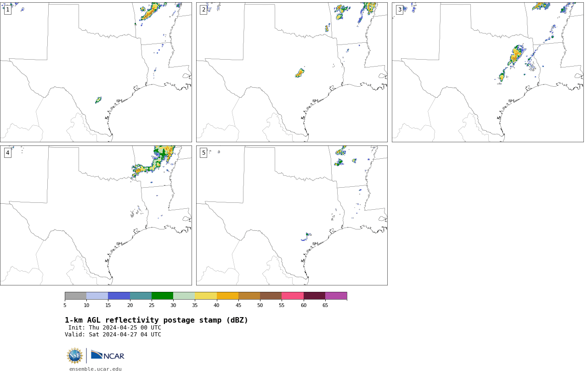Screen dimensions: 588x374
Task: Click the member number 1 label box
Action: [7, 10]
